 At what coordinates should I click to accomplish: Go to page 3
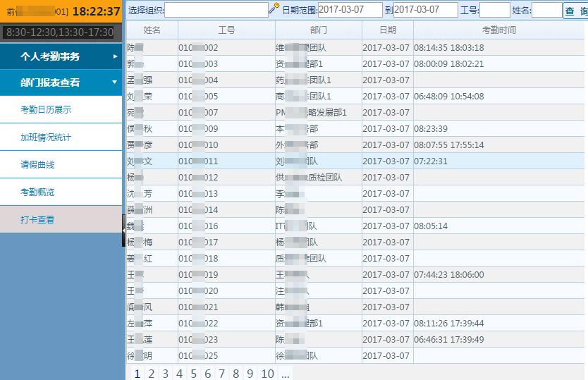click(166, 374)
